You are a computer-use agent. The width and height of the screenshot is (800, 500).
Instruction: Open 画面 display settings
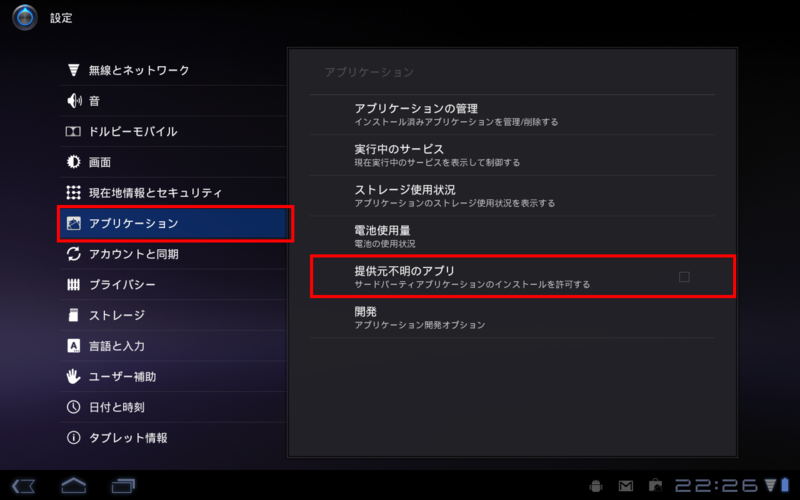[173, 162]
